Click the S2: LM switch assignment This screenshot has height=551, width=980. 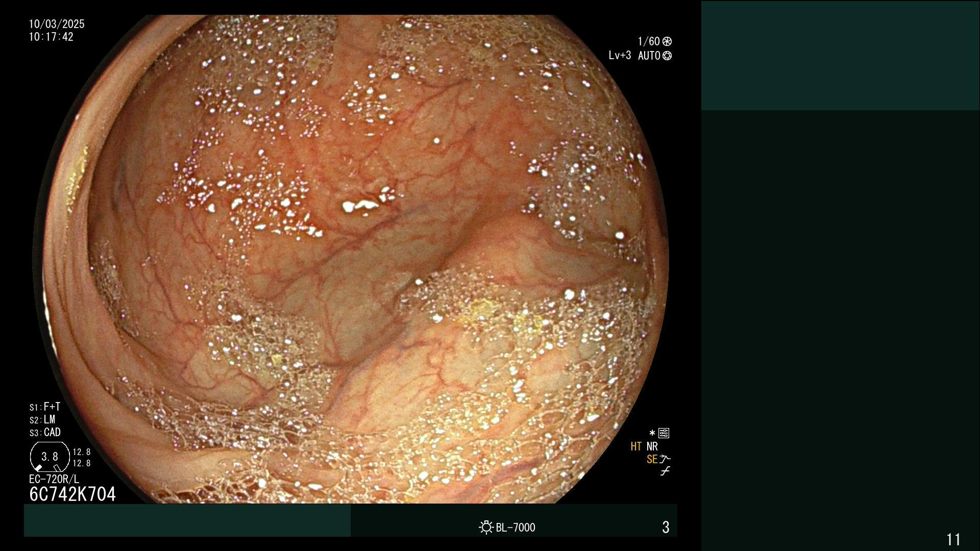(x=42, y=419)
